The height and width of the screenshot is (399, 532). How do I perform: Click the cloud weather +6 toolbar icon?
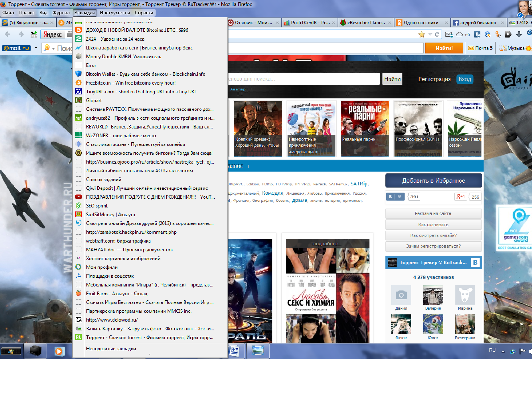pos(463,34)
